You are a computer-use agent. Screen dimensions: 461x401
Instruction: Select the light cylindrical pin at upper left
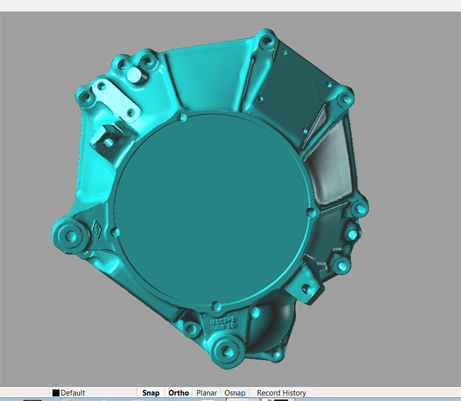pyautogui.click(x=134, y=75)
